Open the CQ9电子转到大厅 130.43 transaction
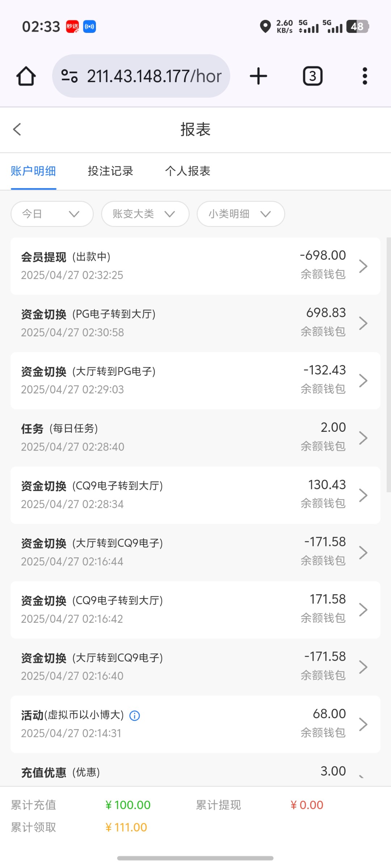This screenshot has height=868, width=391. (195, 495)
